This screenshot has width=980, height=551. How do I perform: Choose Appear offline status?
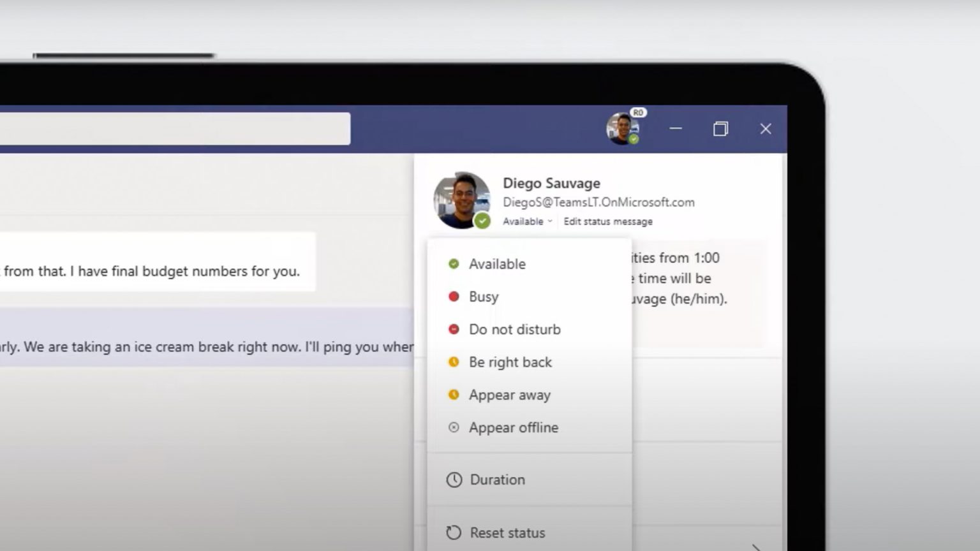coord(530,427)
